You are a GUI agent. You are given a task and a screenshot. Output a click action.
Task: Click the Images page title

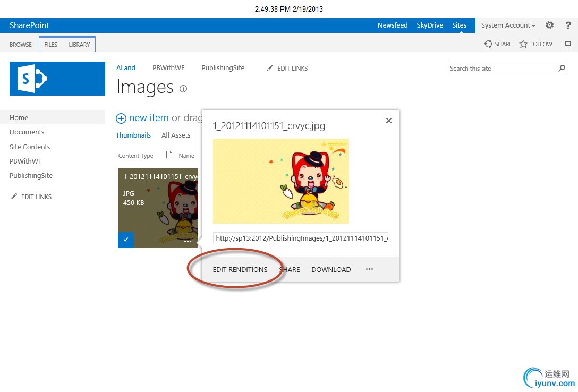pos(144,87)
